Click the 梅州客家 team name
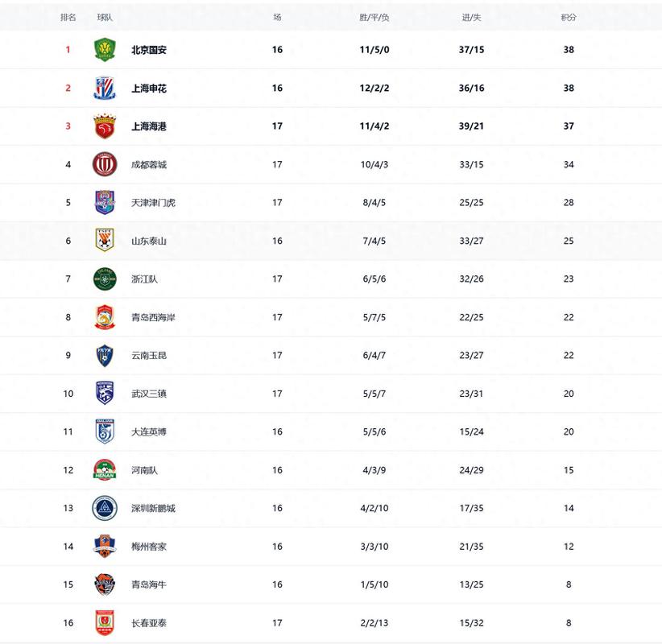The image size is (662, 644). click(149, 546)
